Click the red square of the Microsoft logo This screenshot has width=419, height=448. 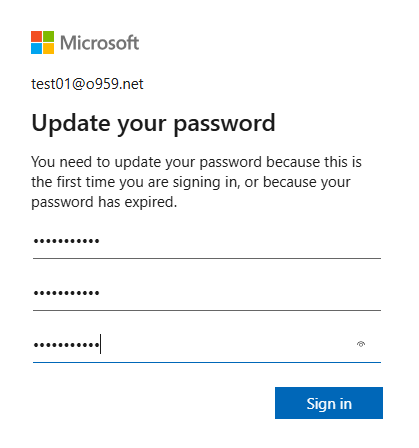point(36,37)
